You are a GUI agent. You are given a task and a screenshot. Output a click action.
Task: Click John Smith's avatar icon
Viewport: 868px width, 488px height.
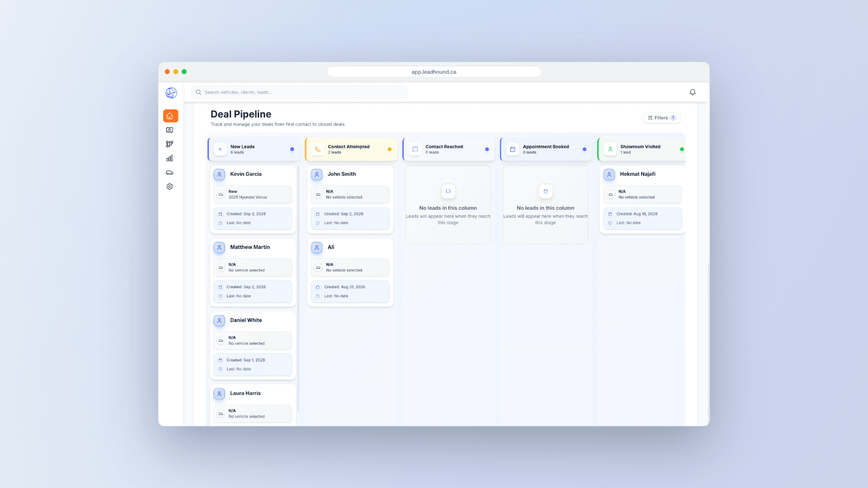[x=317, y=174]
